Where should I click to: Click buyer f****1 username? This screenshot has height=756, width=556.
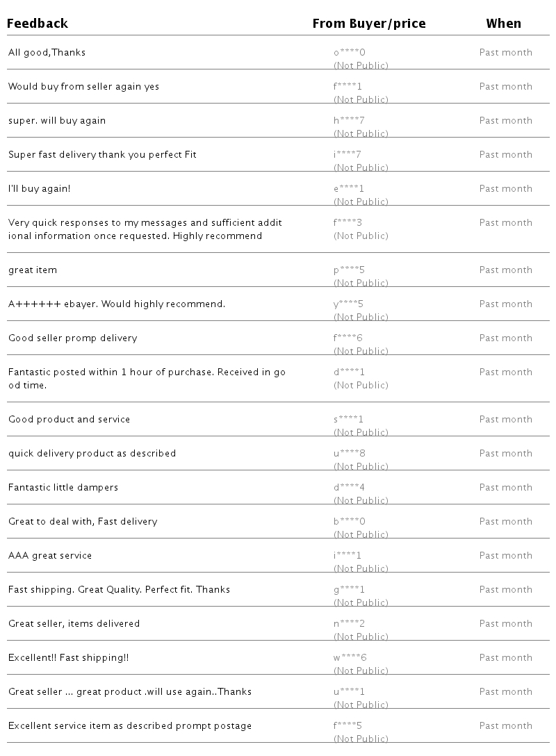(x=347, y=87)
